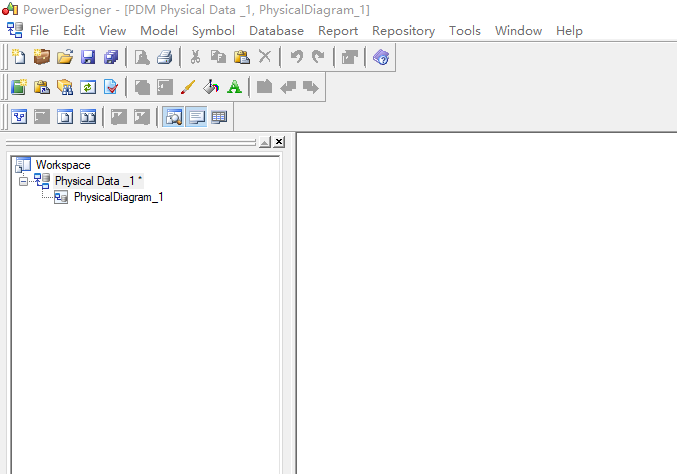This screenshot has width=677, height=474.
Task: Click the Copy toolbar icon
Action: pos(218,57)
